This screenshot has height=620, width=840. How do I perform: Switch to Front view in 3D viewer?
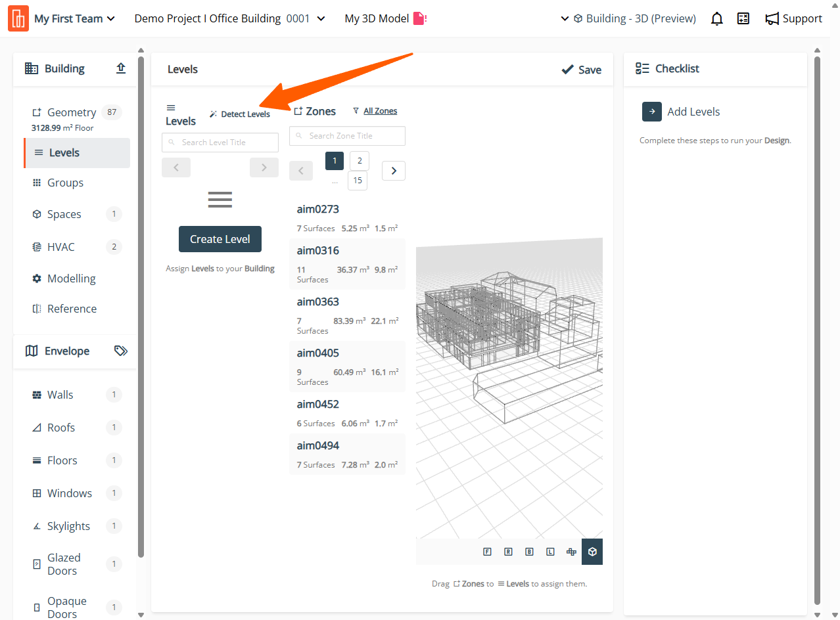487,552
